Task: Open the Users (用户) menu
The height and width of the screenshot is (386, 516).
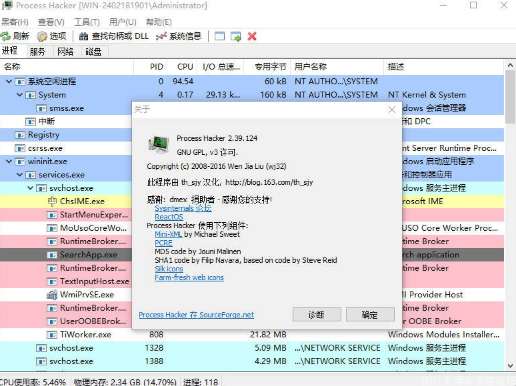Action: coord(123,22)
